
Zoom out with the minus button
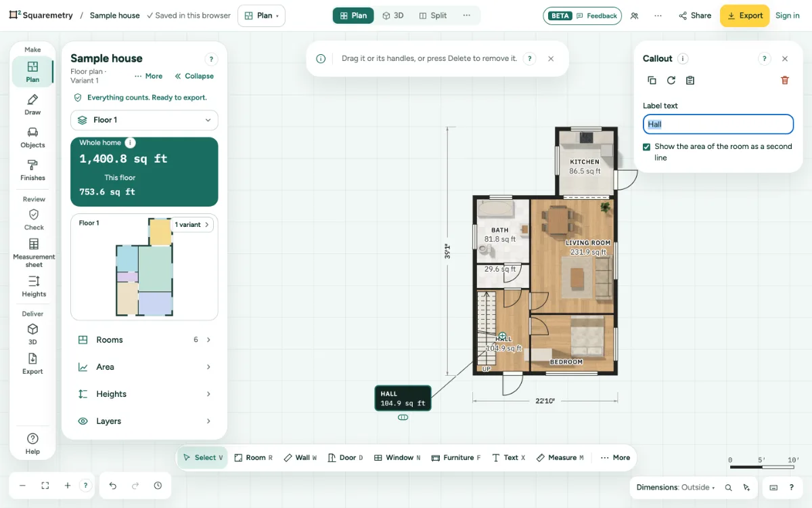point(22,486)
